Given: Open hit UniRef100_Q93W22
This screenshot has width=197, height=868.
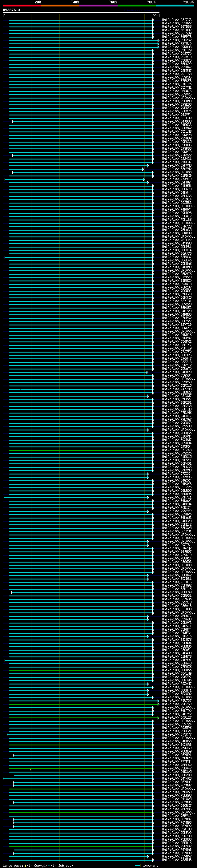Looking at the screenshot, I should pos(177,23).
